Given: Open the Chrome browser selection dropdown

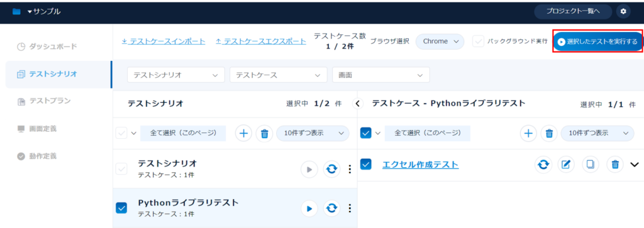Looking at the screenshot, I should (x=440, y=41).
